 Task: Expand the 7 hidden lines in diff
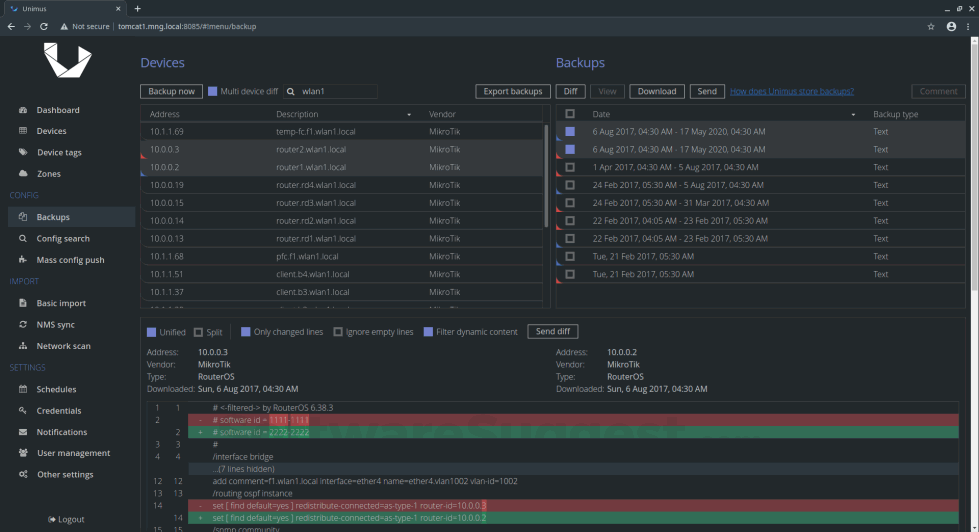pos(242,468)
